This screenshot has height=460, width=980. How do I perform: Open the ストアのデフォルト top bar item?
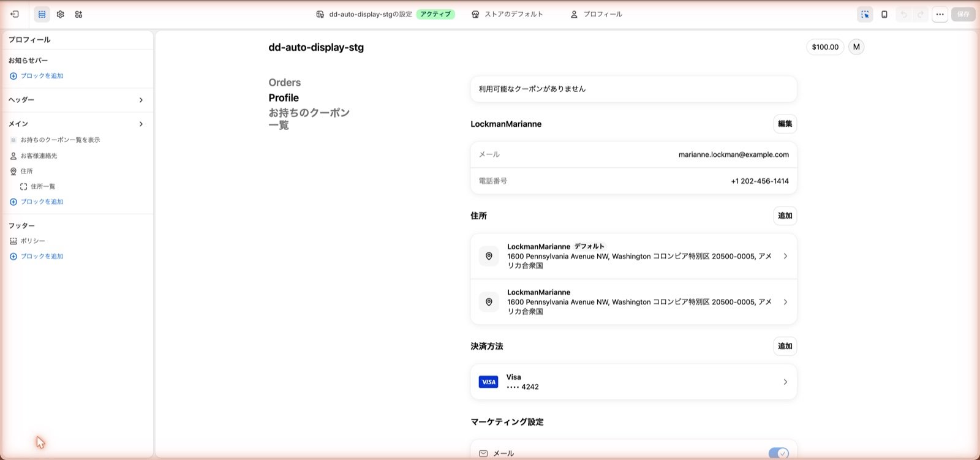[507, 14]
